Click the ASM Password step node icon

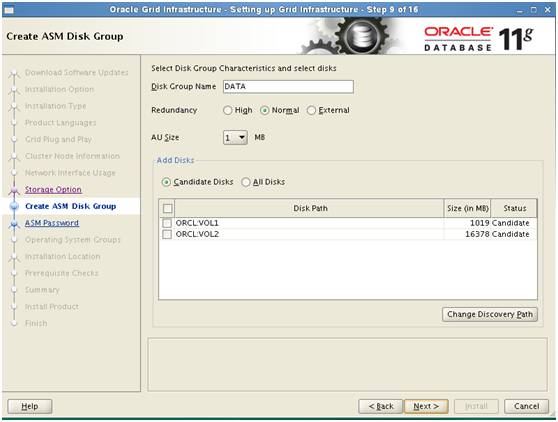(x=14, y=224)
